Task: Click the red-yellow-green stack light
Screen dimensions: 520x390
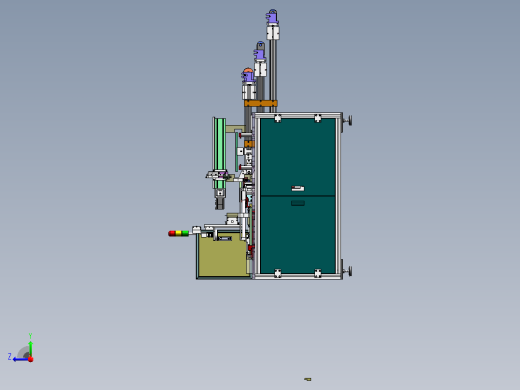Action: pyautogui.click(x=178, y=233)
